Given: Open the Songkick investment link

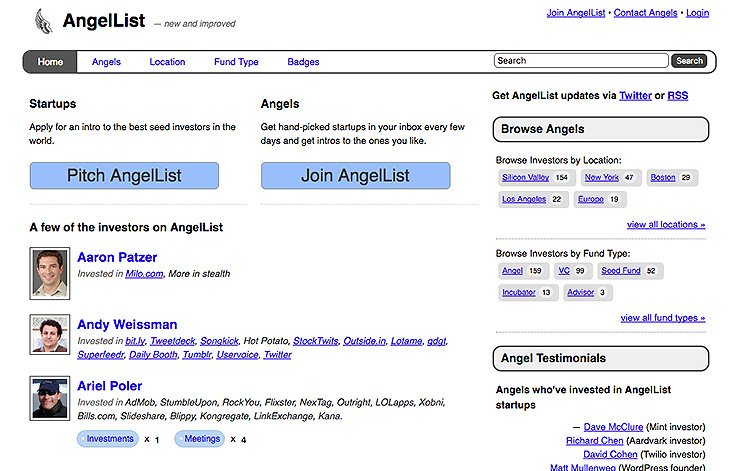Looking at the screenshot, I should pos(219,341).
